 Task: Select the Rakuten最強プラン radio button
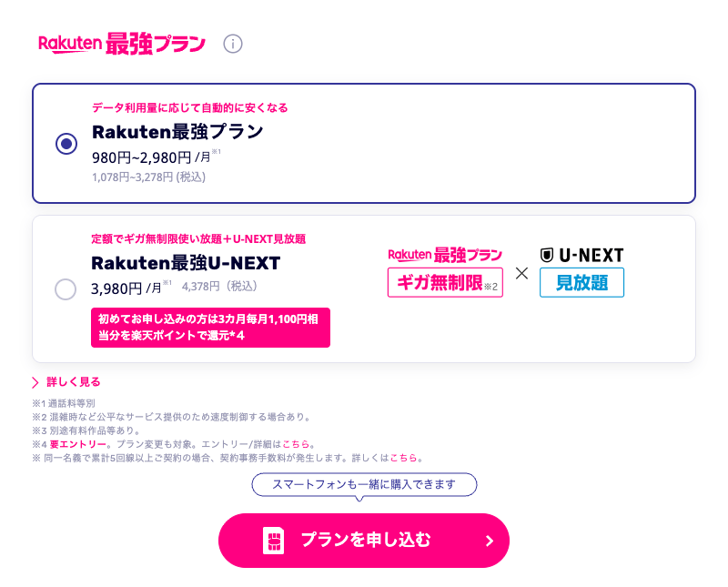(x=66, y=144)
